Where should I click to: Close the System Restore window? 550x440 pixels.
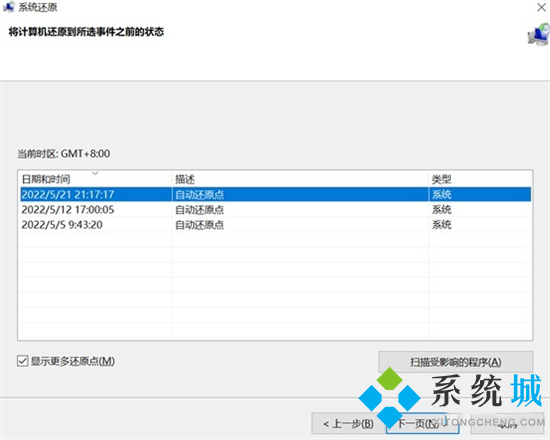tap(542, 7)
